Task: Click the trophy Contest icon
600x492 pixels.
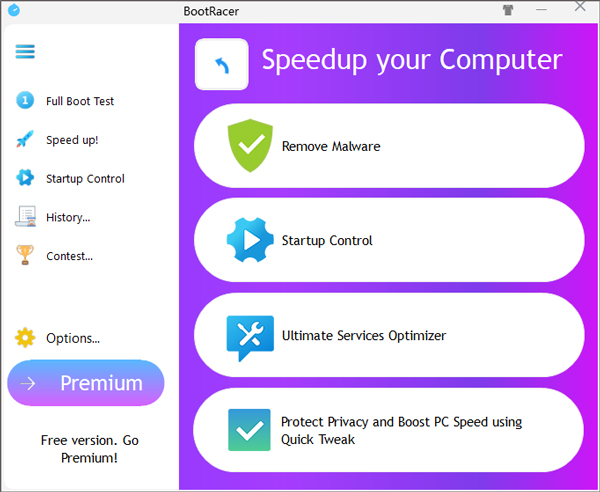Action: [26, 256]
